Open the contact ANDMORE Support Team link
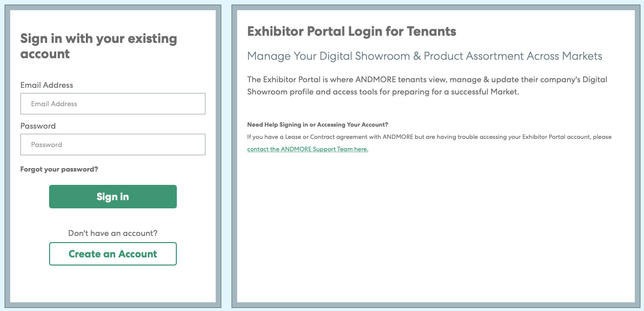The width and height of the screenshot is (644, 311). pos(308,149)
